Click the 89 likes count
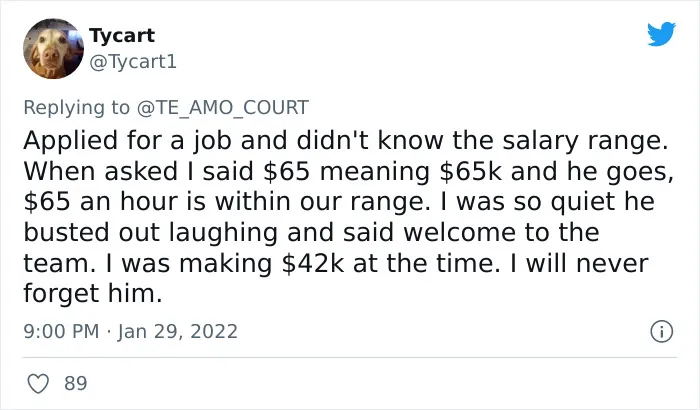Viewport: 700px width, 410px height. (75, 384)
